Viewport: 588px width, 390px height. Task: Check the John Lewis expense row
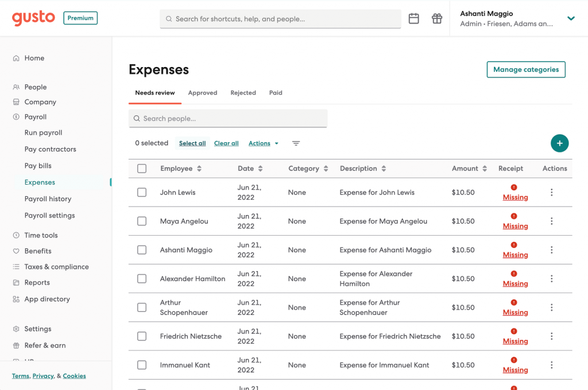(x=142, y=192)
